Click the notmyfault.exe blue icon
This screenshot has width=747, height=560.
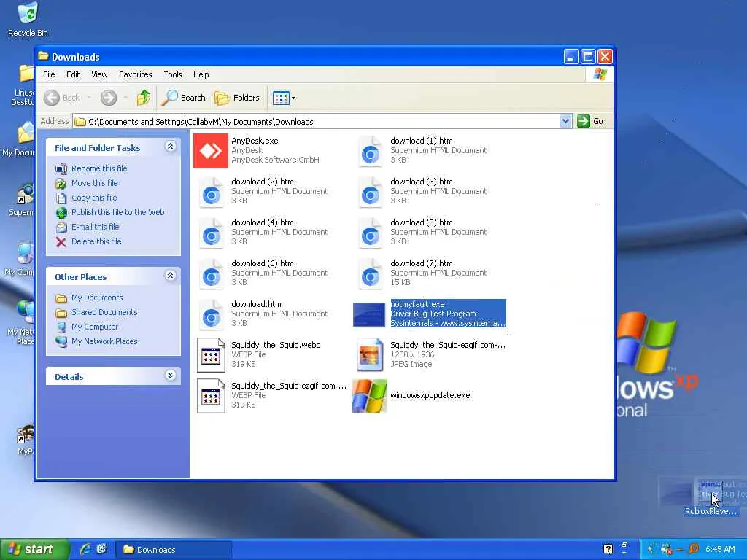coord(368,314)
